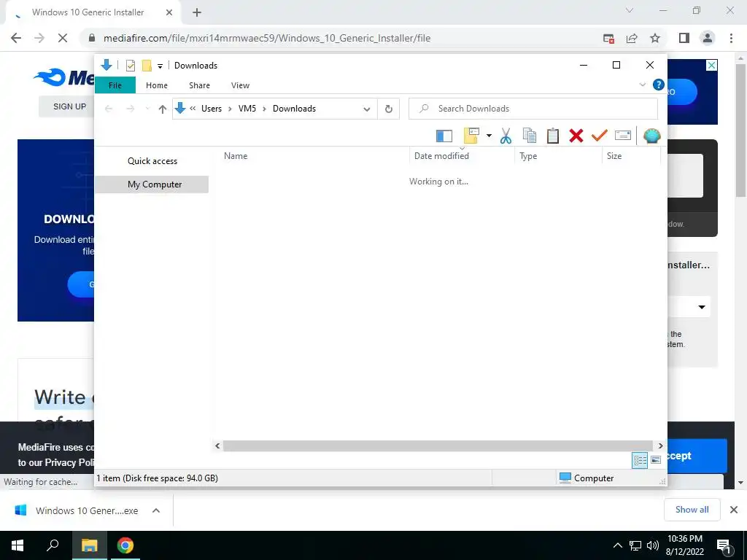Open a new Chrome tab

click(x=197, y=13)
